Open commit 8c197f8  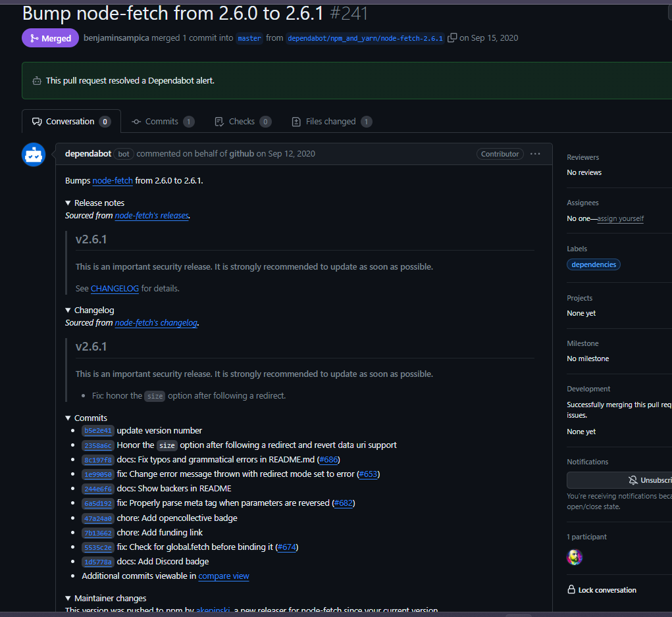[97, 460]
